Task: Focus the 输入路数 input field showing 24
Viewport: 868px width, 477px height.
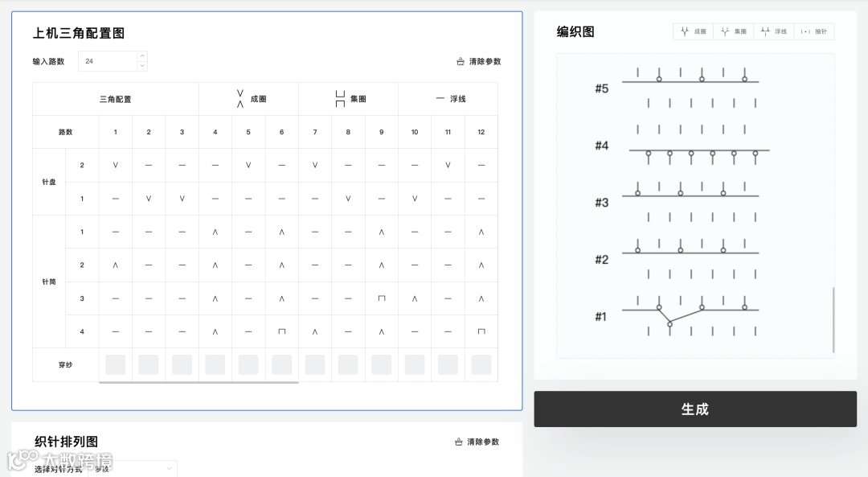Action: coord(108,61)
